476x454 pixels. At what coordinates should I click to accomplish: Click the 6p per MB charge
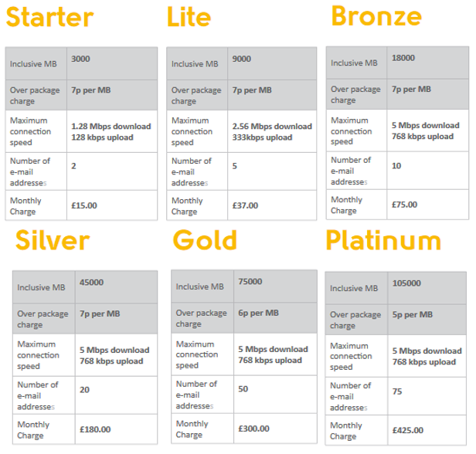tap(258, 313)
